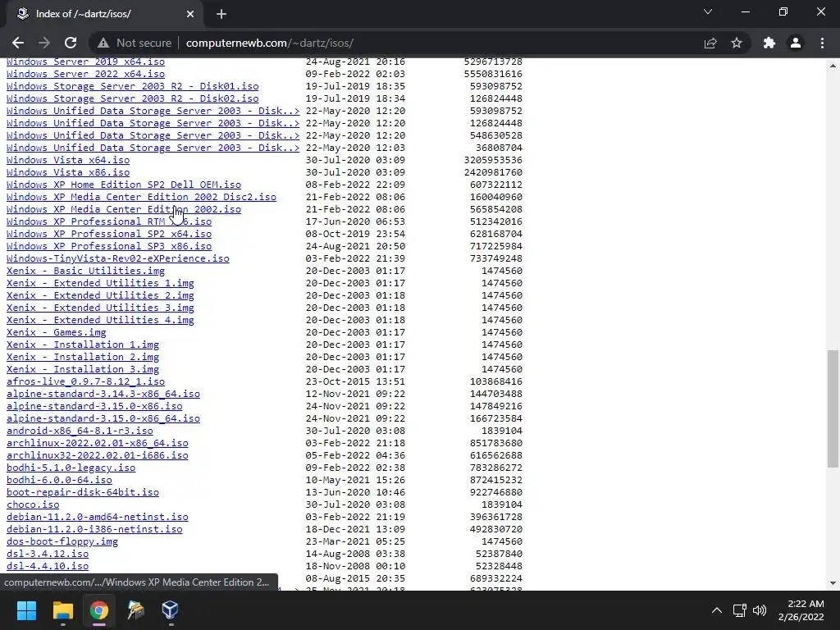Image resolution: width=840 pixels, height=630 pixels.
Task: Open Windows Start menu
Action: [26, 610]
